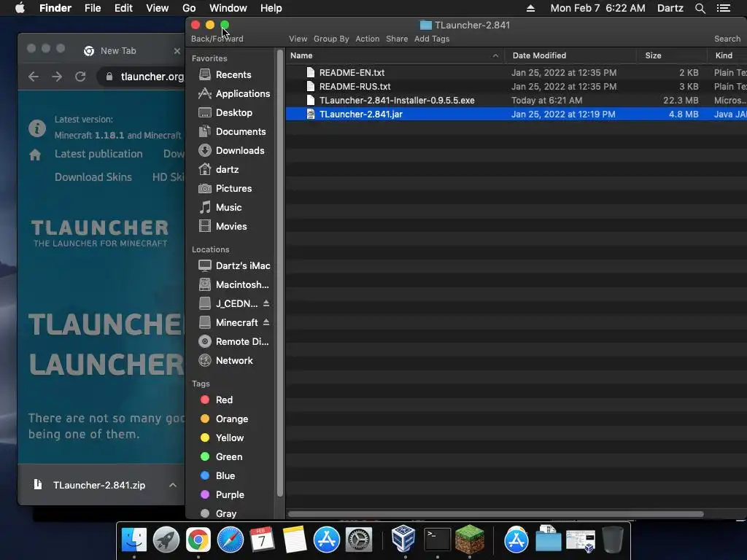Screen dimensions: 747x560
Task: Click Search in Finder toolbar
Action: [727, 39]
